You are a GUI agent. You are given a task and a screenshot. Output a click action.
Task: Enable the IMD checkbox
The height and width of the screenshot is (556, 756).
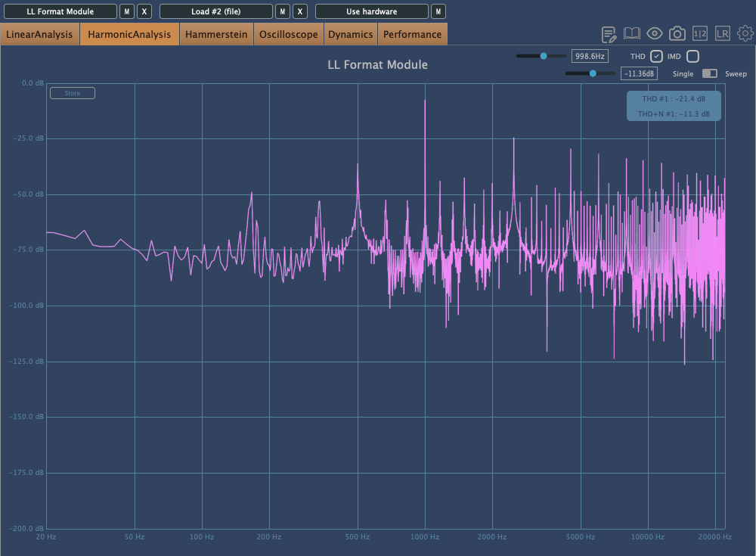692,56
